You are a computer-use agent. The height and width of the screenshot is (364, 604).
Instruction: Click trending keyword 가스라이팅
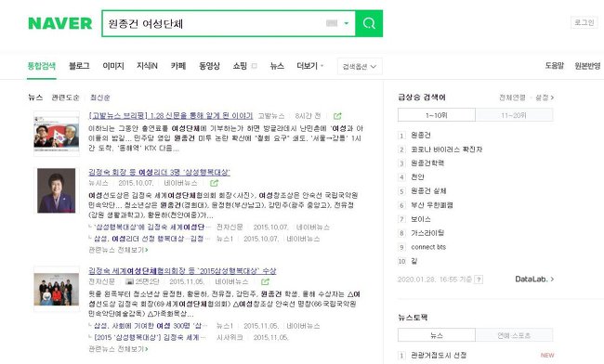[427, 233]
